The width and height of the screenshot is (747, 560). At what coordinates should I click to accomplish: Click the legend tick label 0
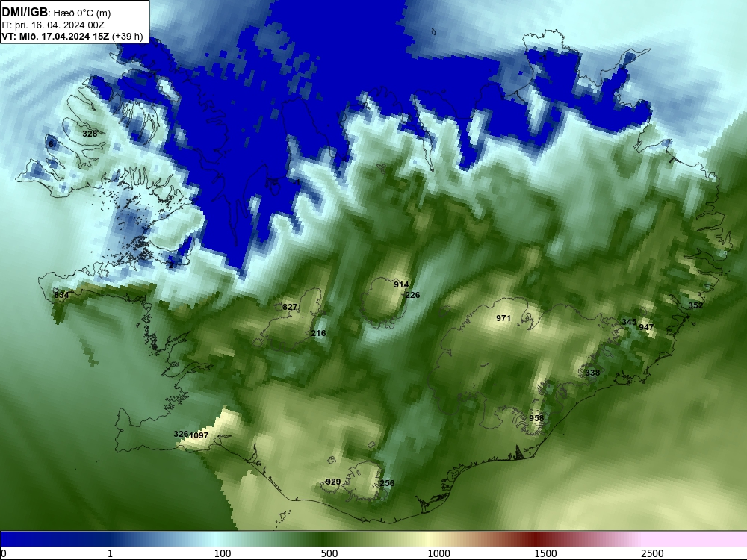pyautogui.click(x=4, y=553)
